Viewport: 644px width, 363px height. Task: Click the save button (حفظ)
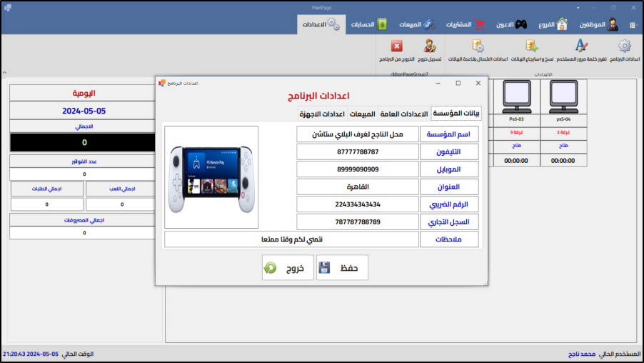pos(342,268)
